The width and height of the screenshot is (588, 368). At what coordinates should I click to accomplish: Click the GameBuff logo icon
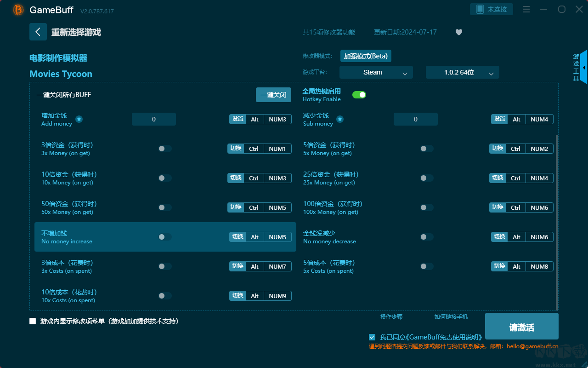coord(18,10)
